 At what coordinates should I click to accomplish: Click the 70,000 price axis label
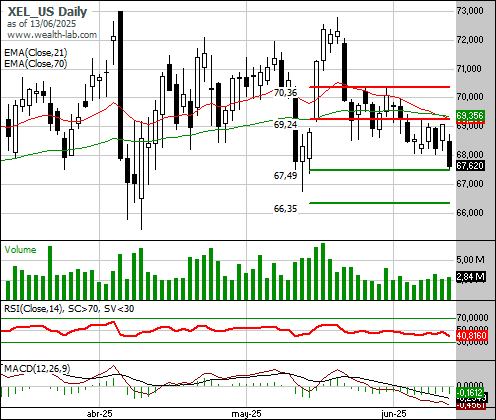click(470, 97)
